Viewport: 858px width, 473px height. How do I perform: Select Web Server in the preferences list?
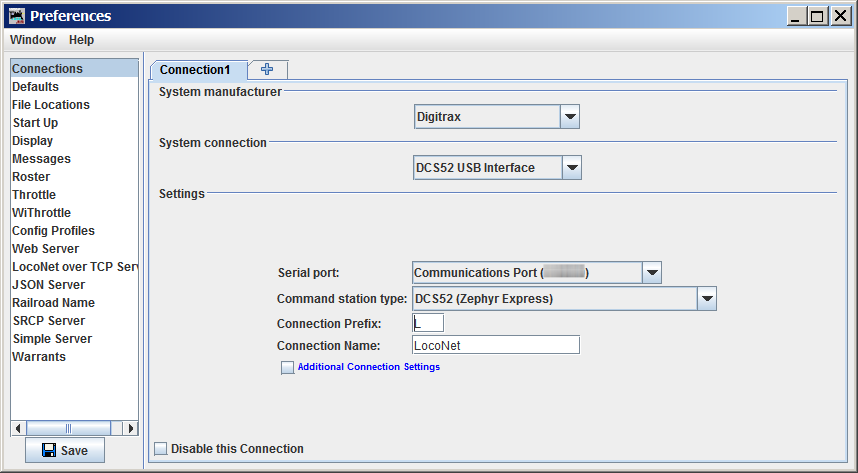click(74, 249)
